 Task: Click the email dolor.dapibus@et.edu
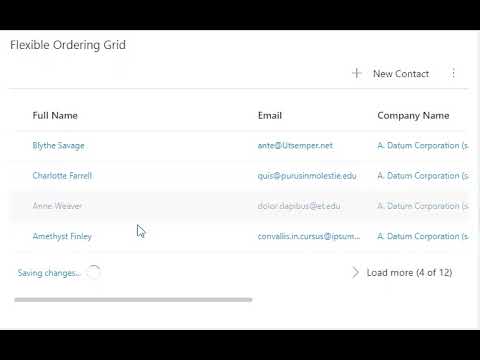pyautogui.click(x=299, y=206)
